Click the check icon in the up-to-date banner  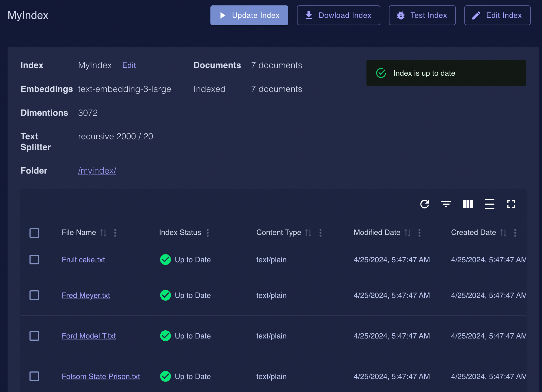[x=381, y=73]
